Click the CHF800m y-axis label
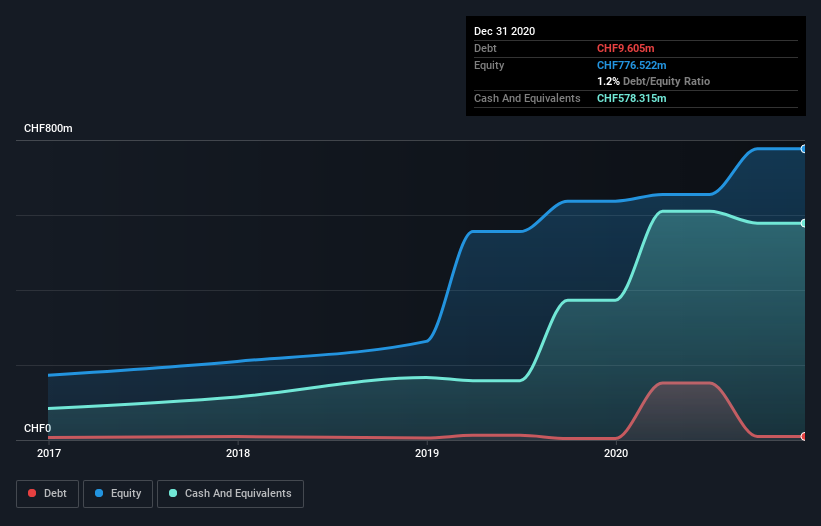821x526 pixels. 48,128
